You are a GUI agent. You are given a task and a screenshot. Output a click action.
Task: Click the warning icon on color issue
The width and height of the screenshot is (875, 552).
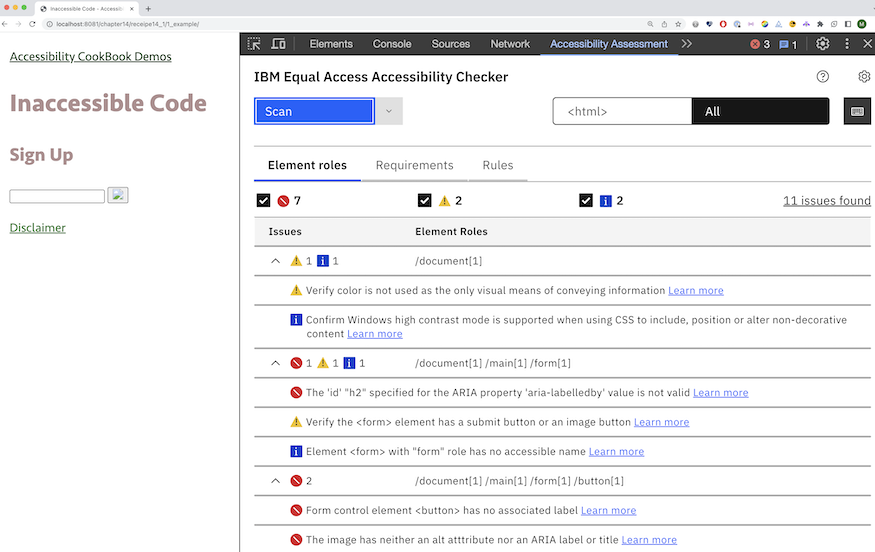click(296, 290)
